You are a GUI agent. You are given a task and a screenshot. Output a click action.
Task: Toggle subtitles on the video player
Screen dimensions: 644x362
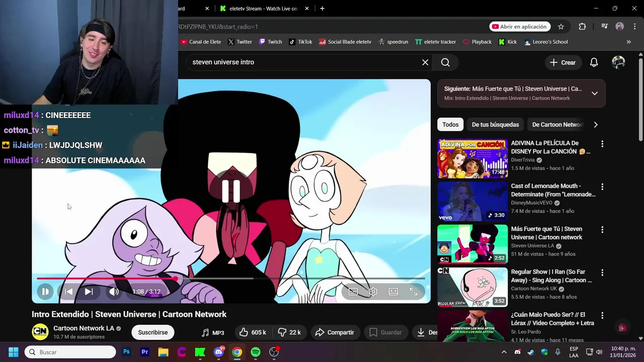point(353,292)
